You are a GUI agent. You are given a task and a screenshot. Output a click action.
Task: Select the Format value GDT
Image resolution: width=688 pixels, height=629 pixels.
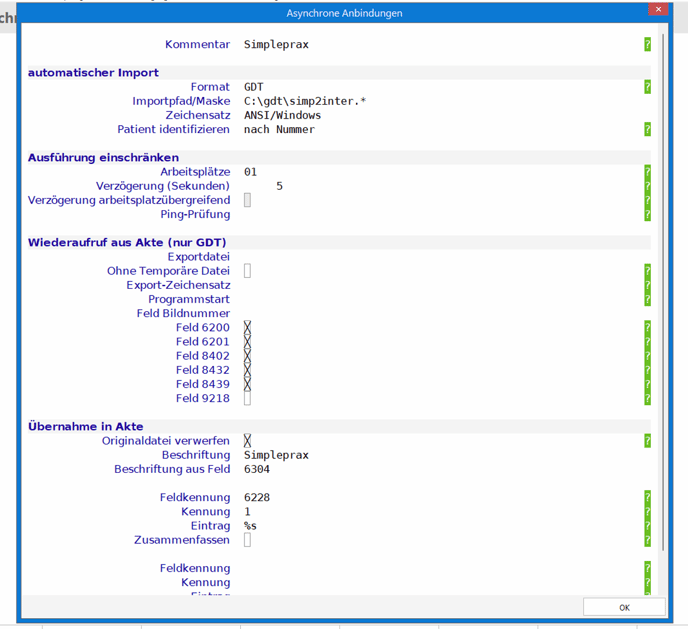coord(254,87)
